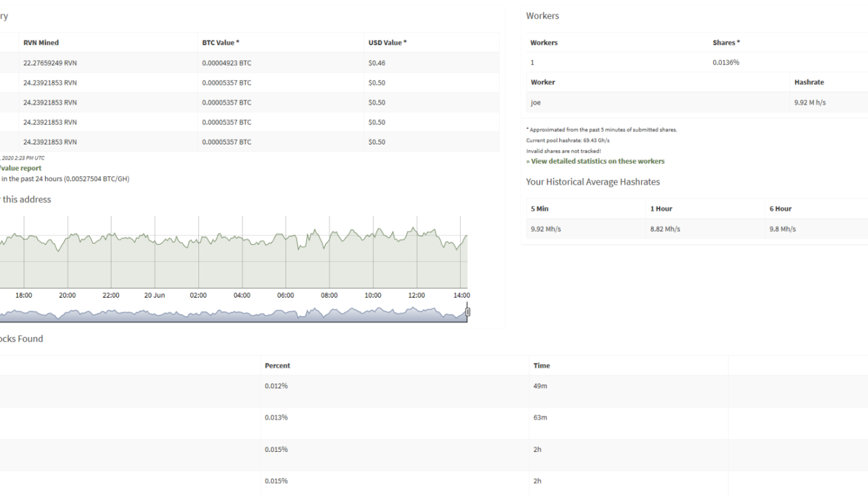Select the worker named joe
Image resolution: width=868 pixels, height=496 pixels.
[536, 103]
